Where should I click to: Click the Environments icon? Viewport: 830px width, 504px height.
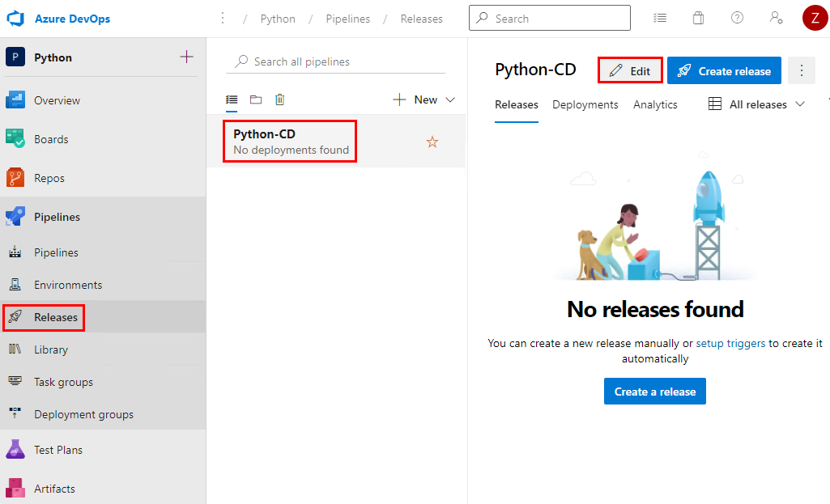(15, 285)
